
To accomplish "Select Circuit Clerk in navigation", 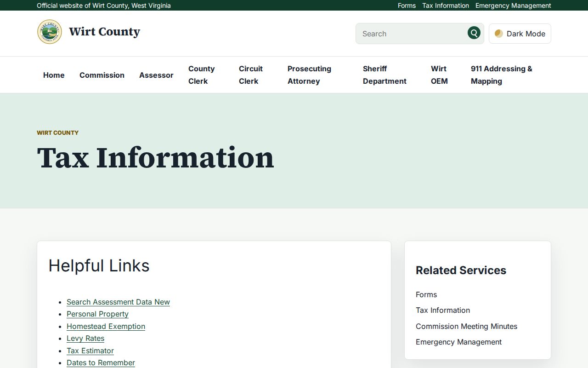I will (251, 75).
